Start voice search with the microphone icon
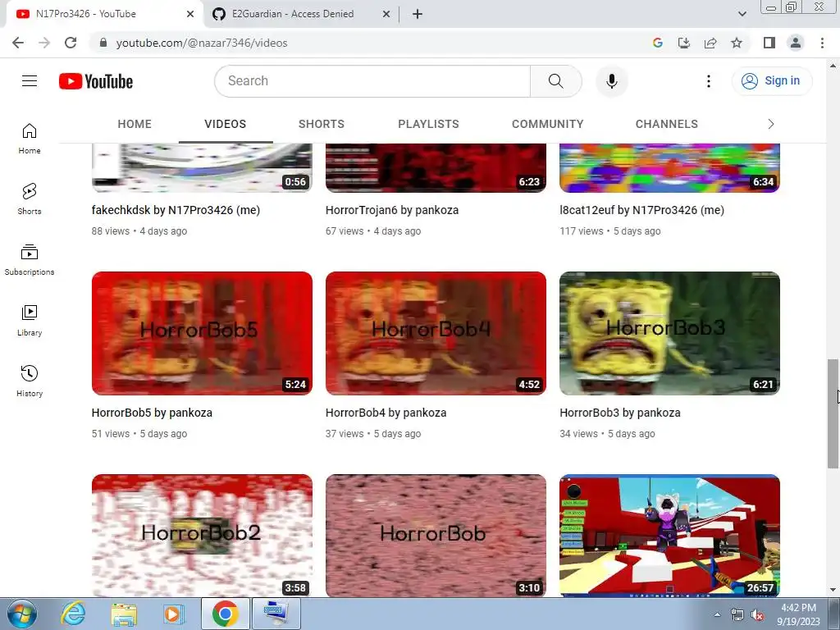Image resolution: width=840 pixels, height=630 pixels. pos(611,81)
